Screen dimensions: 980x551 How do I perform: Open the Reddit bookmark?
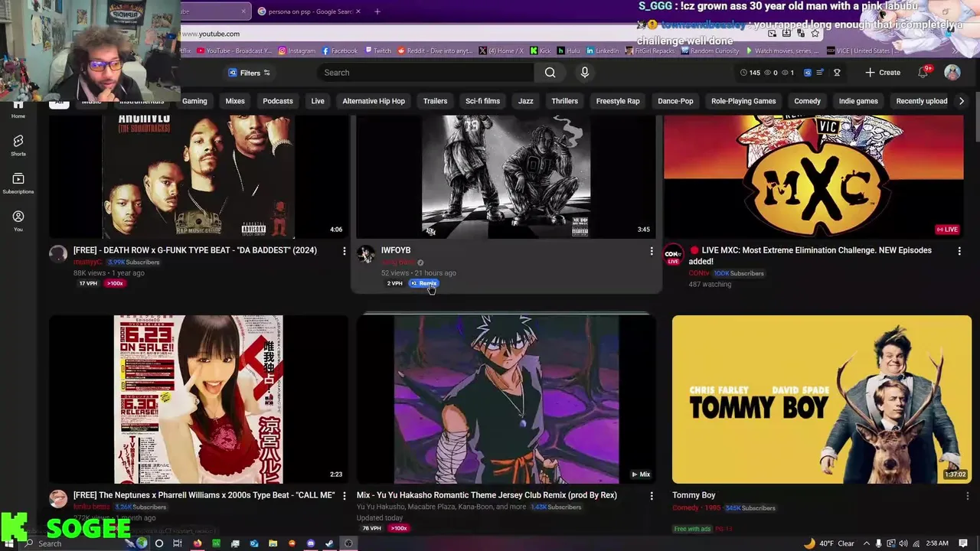pos(435,51)
